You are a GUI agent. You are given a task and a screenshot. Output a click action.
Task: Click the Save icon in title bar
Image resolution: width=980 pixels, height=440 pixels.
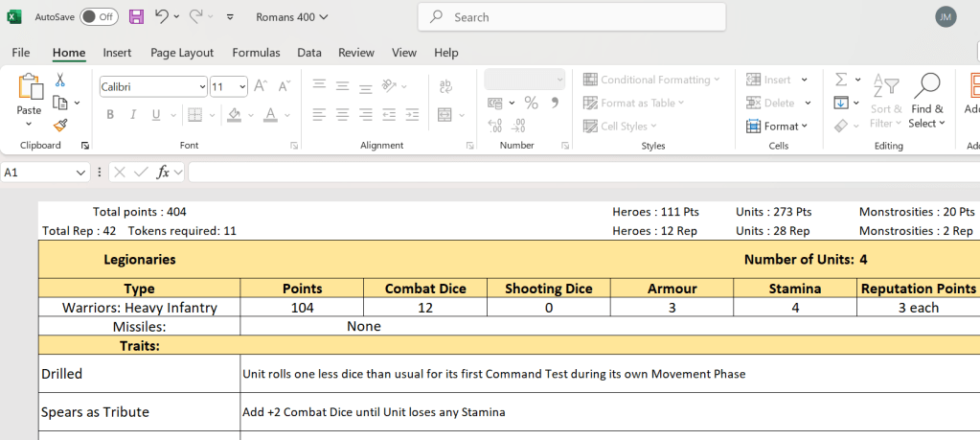click(x=136, y=16)
